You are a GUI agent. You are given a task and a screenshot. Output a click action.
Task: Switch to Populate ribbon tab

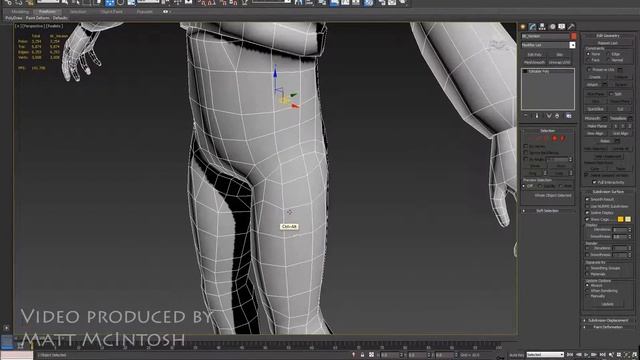point(144,12)
